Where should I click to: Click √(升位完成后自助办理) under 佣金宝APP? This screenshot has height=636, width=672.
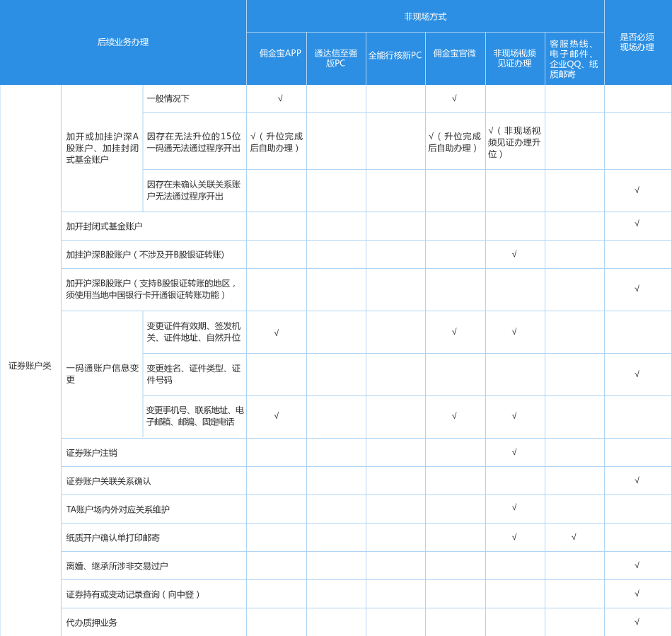(277, 142)
